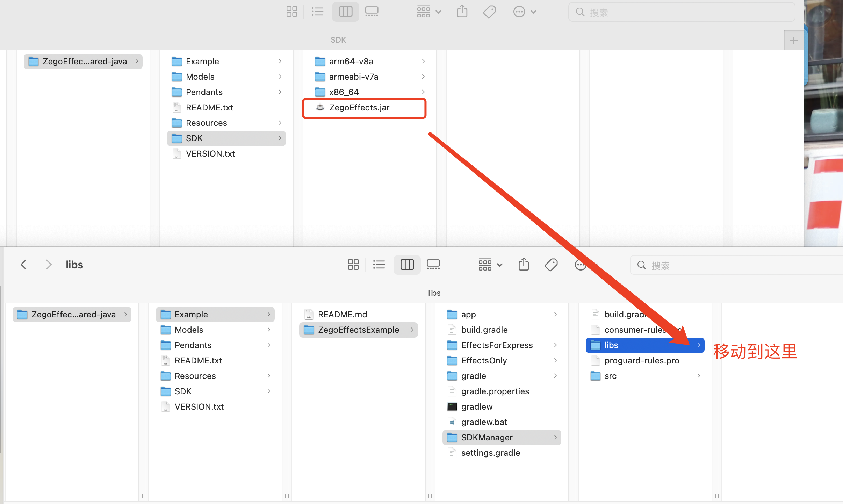843x504 pixels.
Task: Go back in libs window
Action: (24, 265)
